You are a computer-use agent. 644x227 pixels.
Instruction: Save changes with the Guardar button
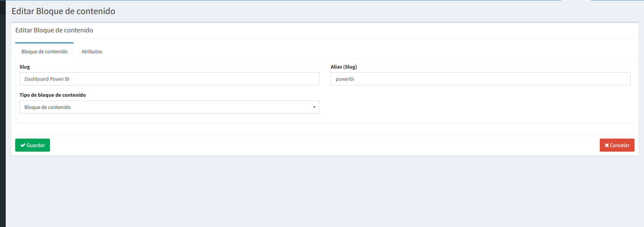click(32, 145)
